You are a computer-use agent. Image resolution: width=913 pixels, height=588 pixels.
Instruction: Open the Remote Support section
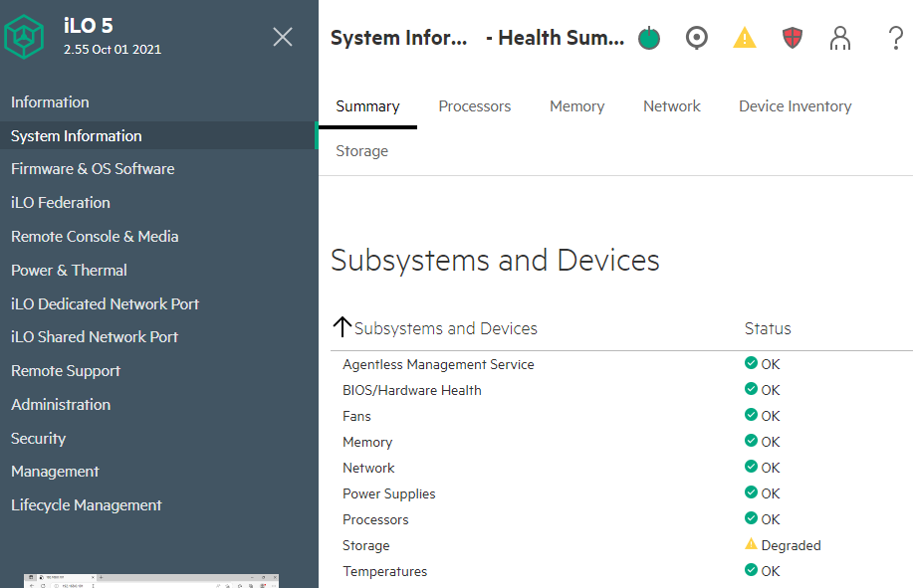point(65,370)
